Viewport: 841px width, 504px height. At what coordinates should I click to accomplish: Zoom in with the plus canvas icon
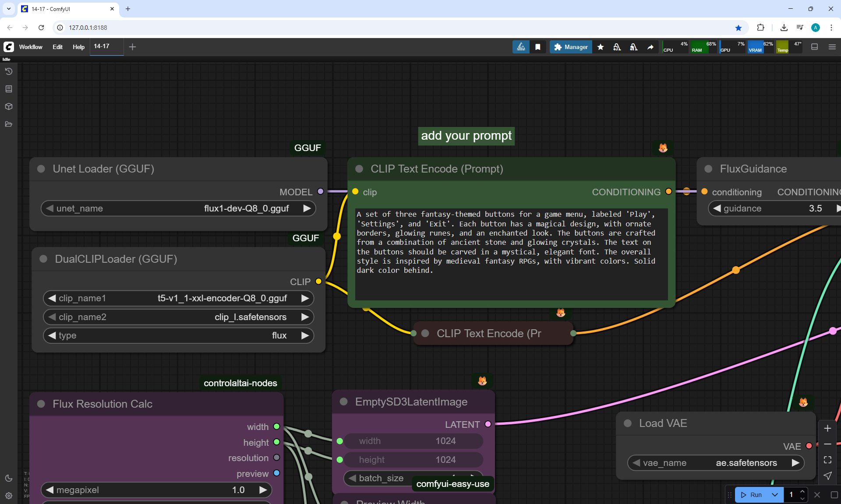[x=827, y=428]
